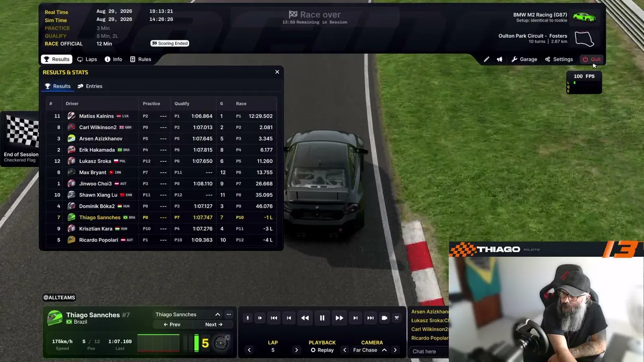Viewport: 644px width, 362px height.
Task: Open the Rules tab
Action: pyautogui.click(x=140, y=59)
